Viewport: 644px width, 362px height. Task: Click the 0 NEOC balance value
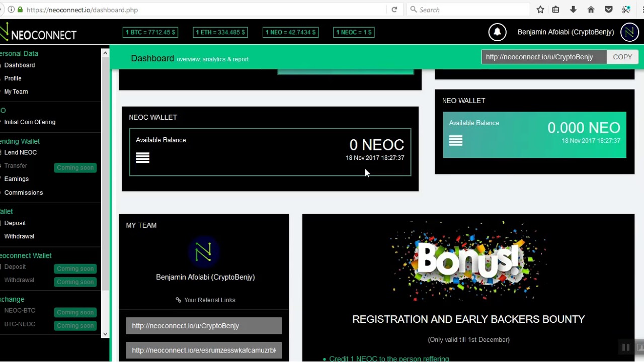point(377,145)
